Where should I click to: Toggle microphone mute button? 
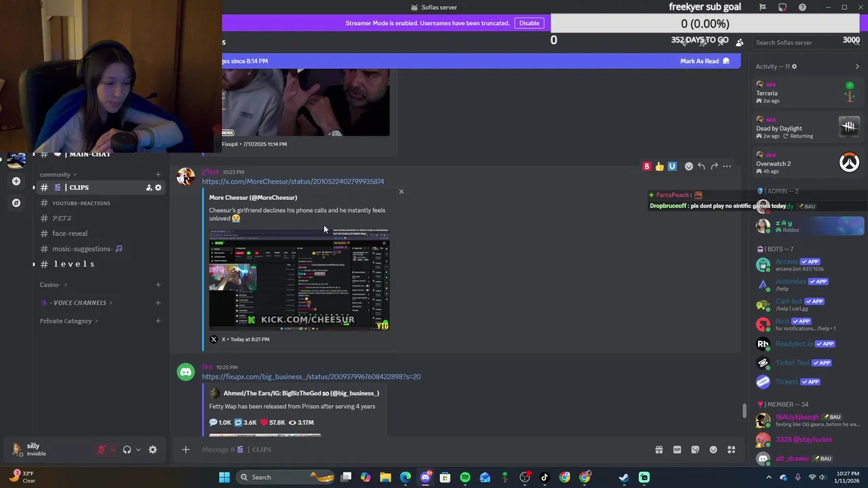point(101,449)
